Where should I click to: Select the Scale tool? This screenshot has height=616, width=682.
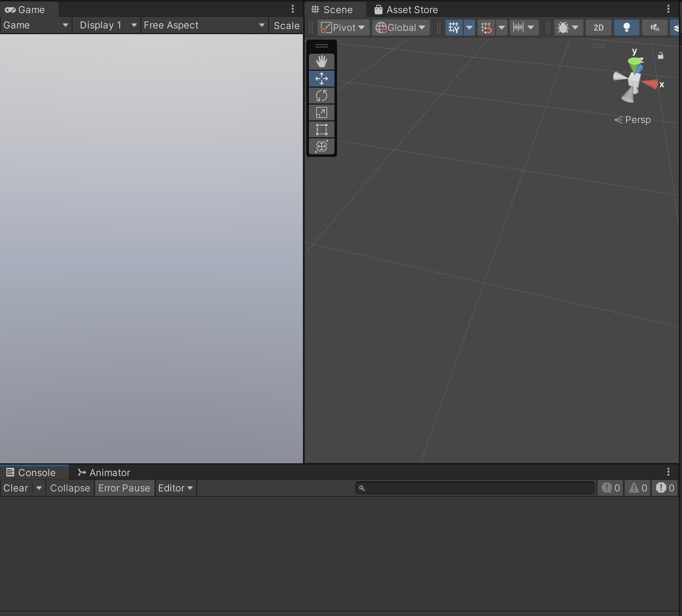pyautogui.click(x=321, y=112)
